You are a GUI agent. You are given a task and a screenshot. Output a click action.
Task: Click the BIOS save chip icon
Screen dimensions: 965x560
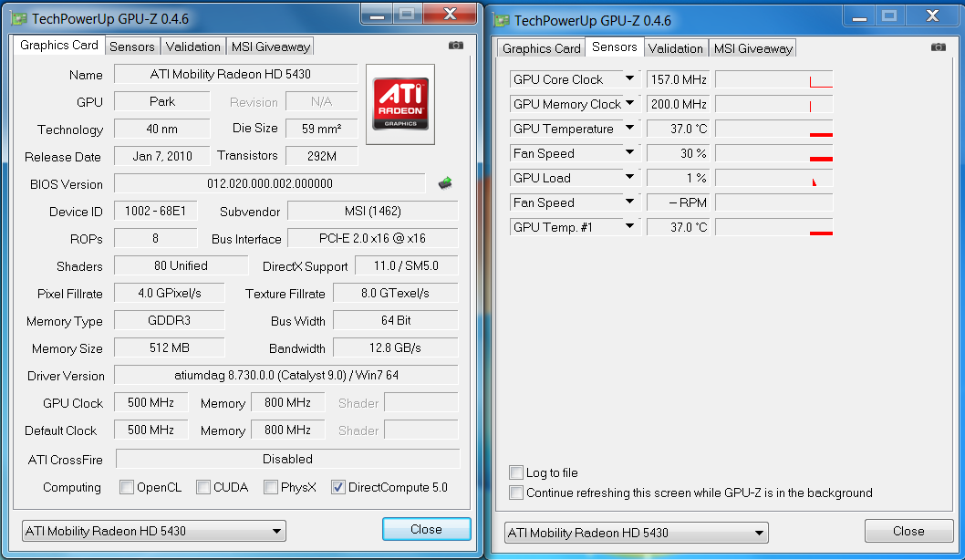[x=445, y=183]
